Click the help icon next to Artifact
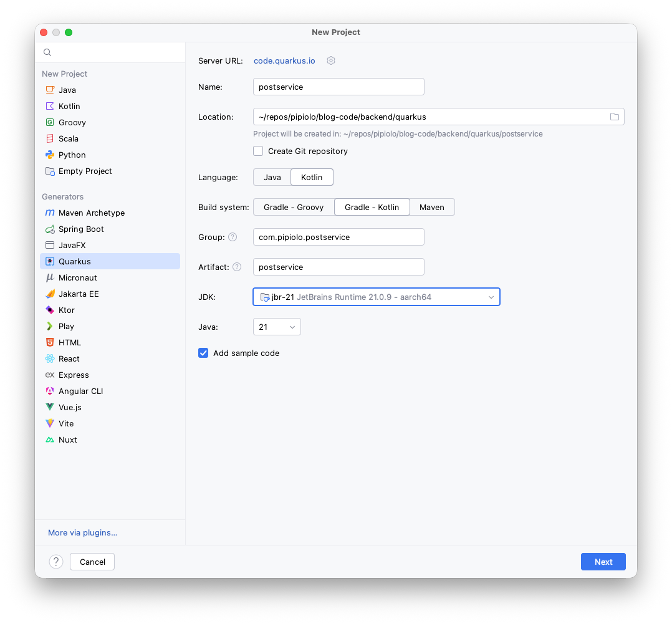 [237, 267]
